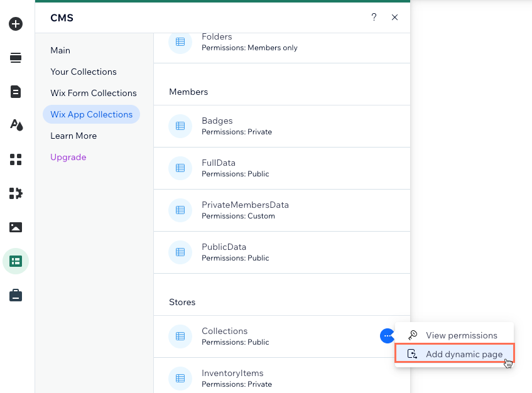Click the Add dynamic page icon
The height and width of the screenshot is (393, 532).
tap(412, 354)
